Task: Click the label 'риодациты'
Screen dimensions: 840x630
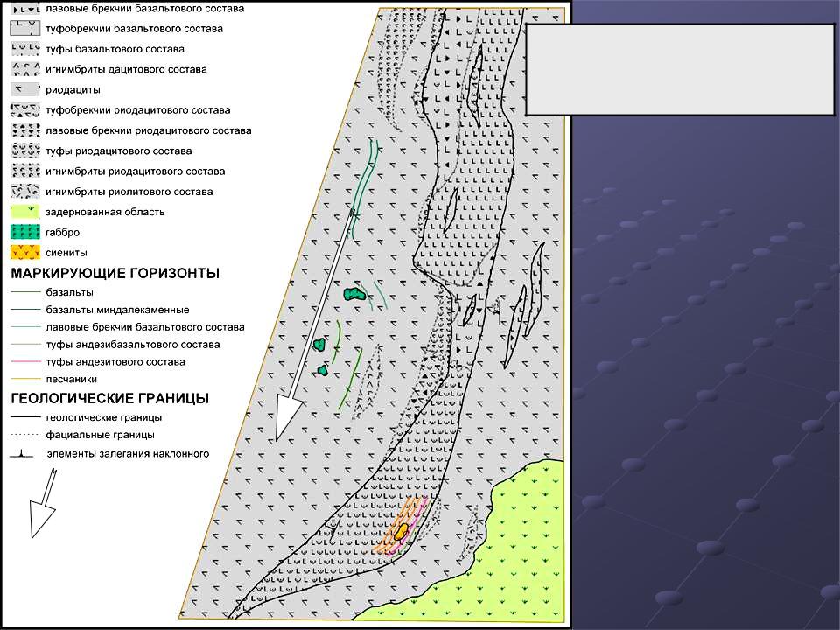Action: (73, 90)
